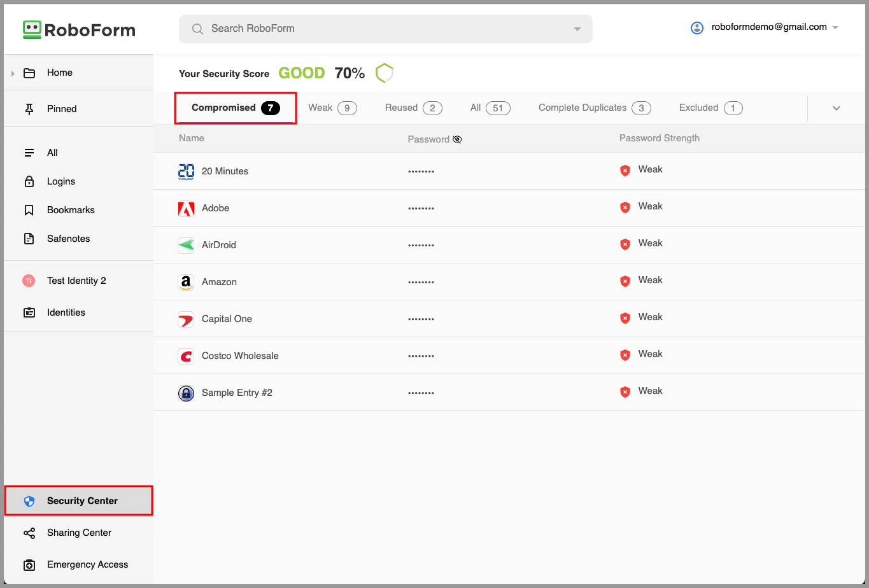
Task: Select the Pinned sidebar icon
Action: 29,108
